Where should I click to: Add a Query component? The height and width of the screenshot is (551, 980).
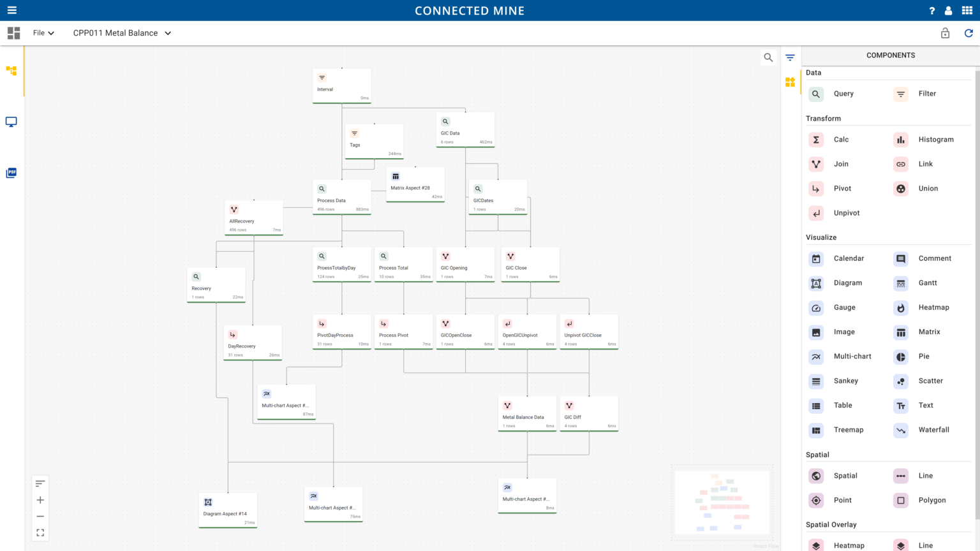843,94
